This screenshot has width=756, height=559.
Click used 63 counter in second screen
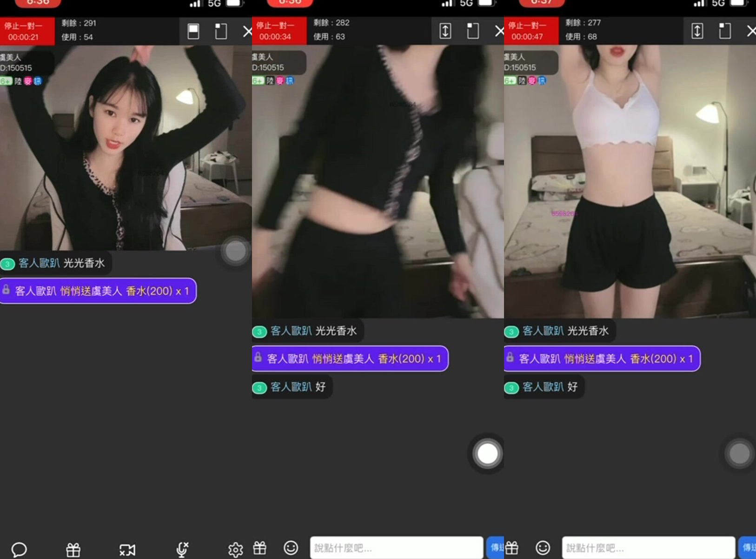click(329, 37)
